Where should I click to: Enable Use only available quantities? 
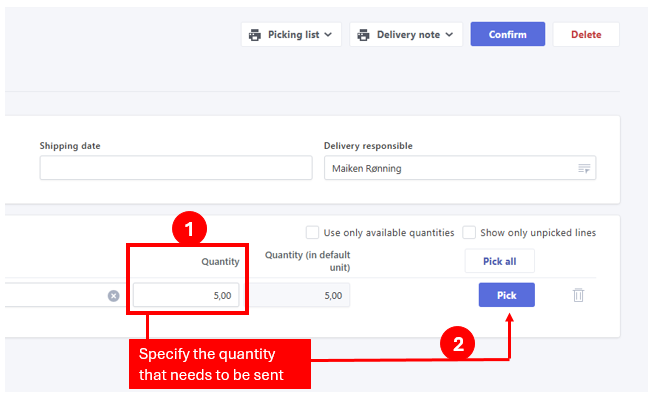point(312,232)
